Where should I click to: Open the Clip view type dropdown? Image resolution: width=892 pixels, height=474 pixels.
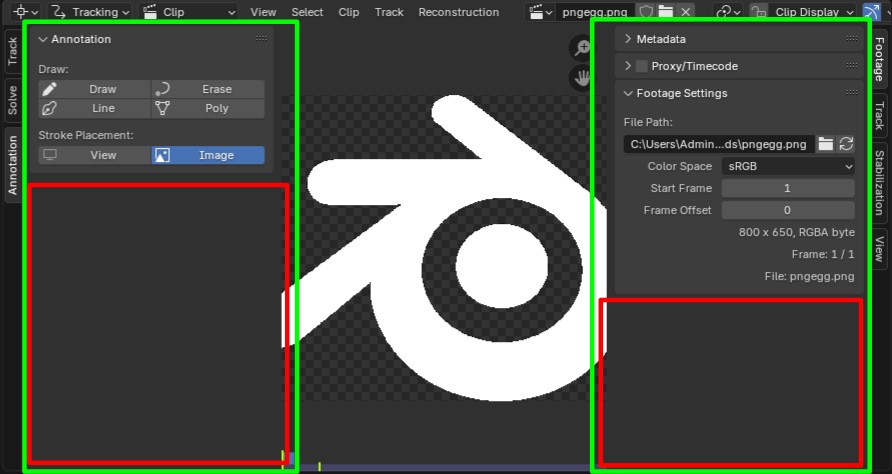click(x=188, y=12)
